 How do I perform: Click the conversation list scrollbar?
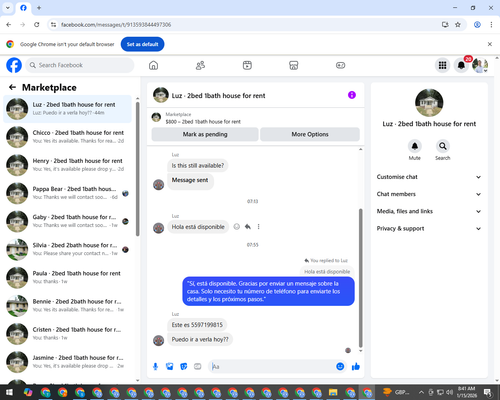coord(138,169)
